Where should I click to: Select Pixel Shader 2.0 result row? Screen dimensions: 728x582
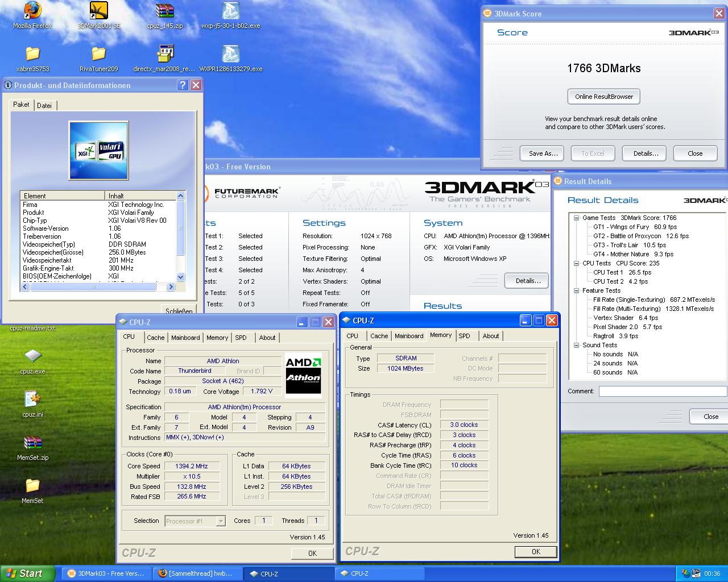click(x=627, y=327)
